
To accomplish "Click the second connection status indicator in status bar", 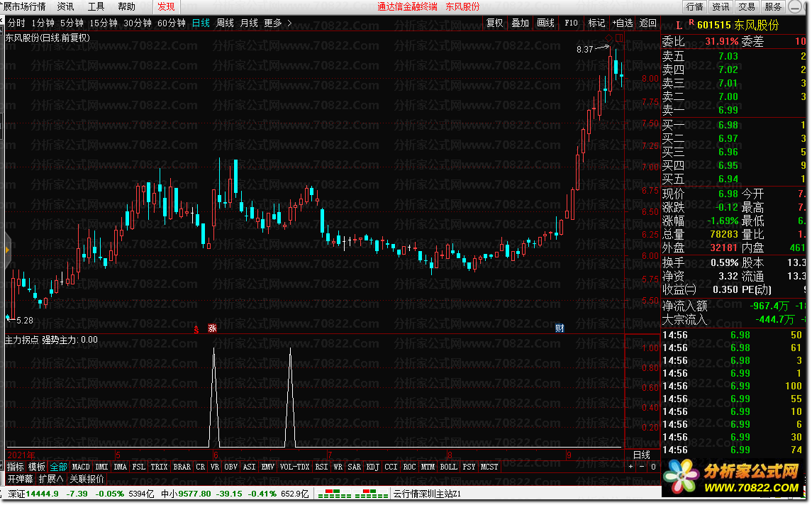I will [x=371, y=494].
